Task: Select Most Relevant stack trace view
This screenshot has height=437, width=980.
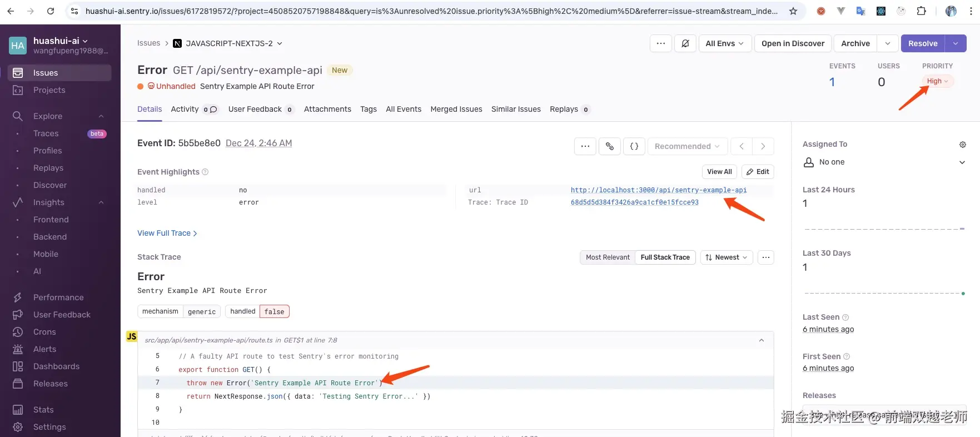Action: click(x=608, y=257)
